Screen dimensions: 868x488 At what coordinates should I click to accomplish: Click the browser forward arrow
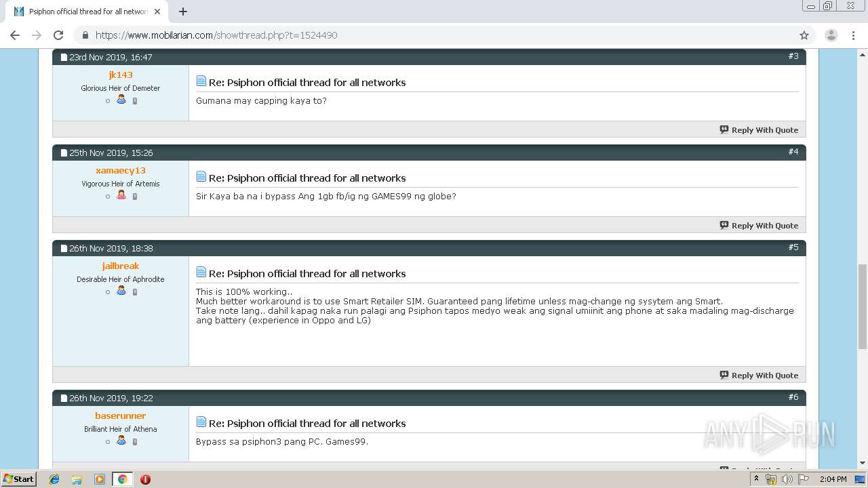(x=37, y=35)
